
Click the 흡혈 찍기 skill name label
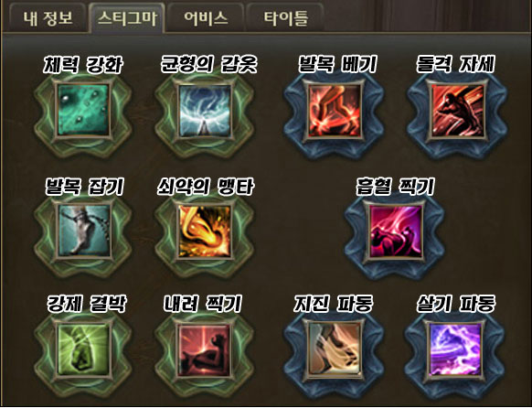(x=396, y=186)
